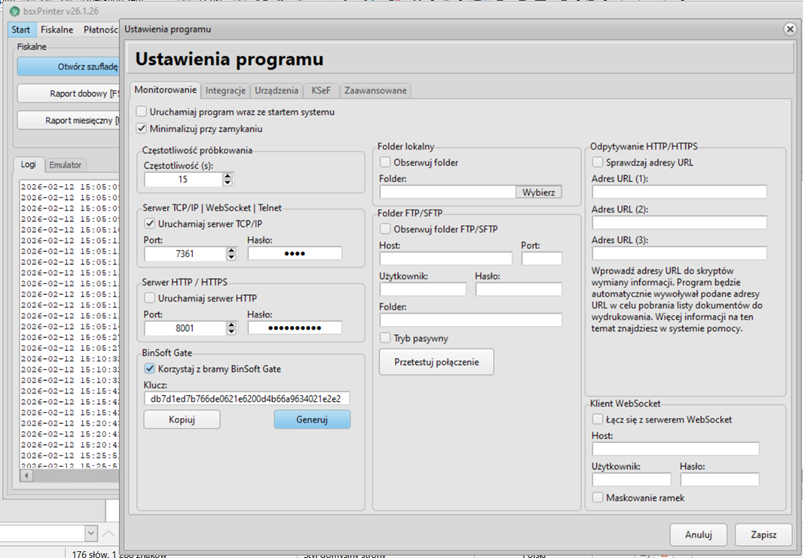Copy the key with Kopiuj button
The image size is (803, 558).
(181, 420)
